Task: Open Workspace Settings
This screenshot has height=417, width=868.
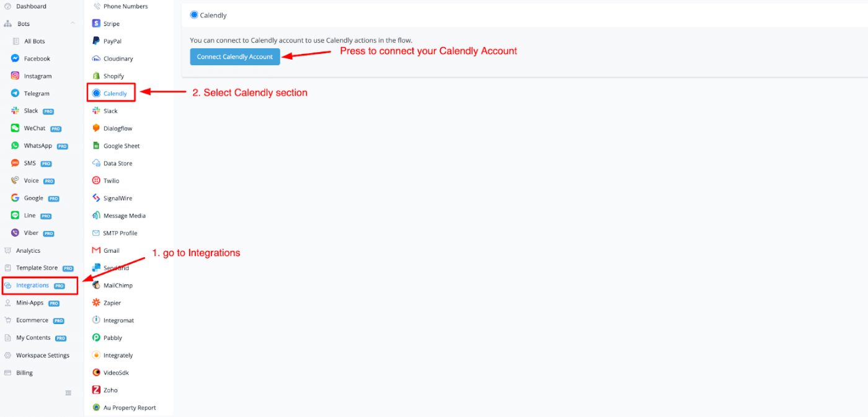Action: click(x=42, y=356)
